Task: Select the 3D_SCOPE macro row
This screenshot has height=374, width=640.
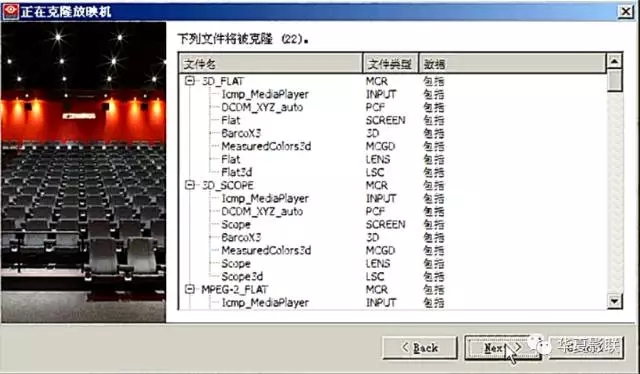Action: 227,185
